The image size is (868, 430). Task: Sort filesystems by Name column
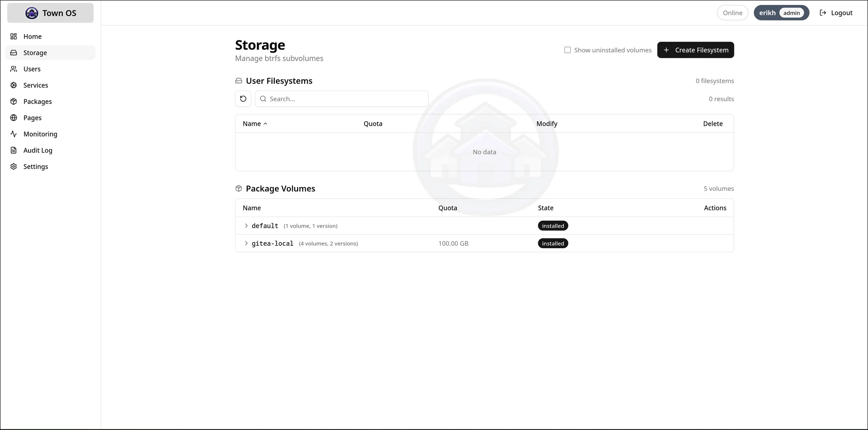click(255, 124)
